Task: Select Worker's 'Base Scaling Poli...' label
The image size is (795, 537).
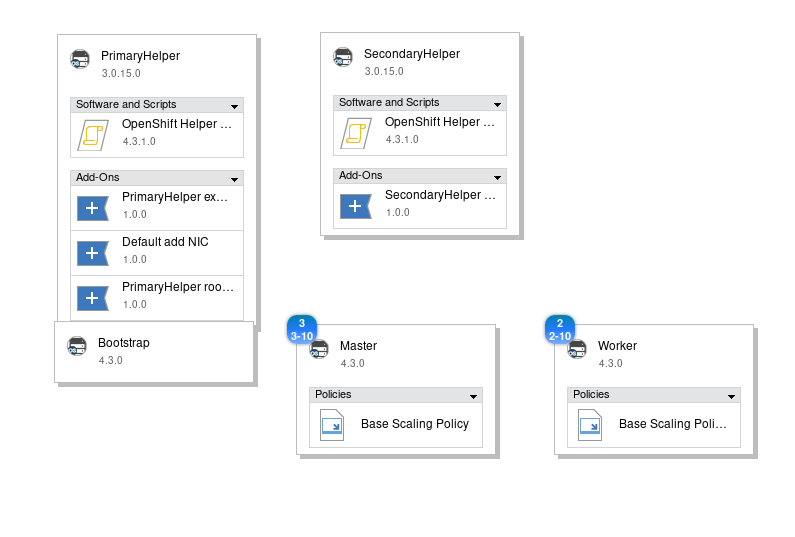Action: point(673,424)
